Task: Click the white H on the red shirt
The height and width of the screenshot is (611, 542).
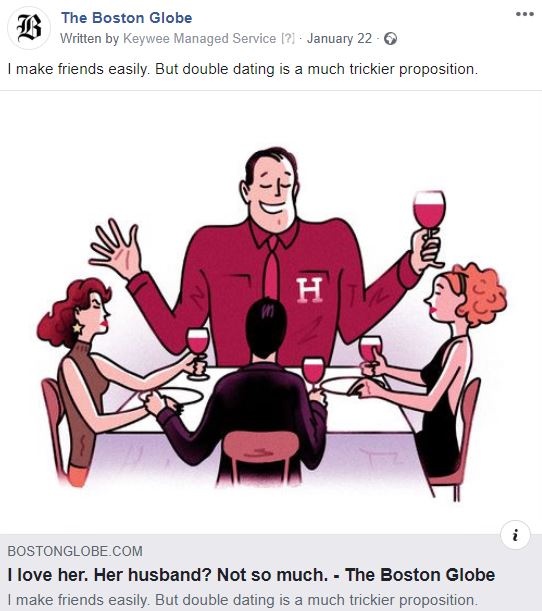Action: click(309, 290)
